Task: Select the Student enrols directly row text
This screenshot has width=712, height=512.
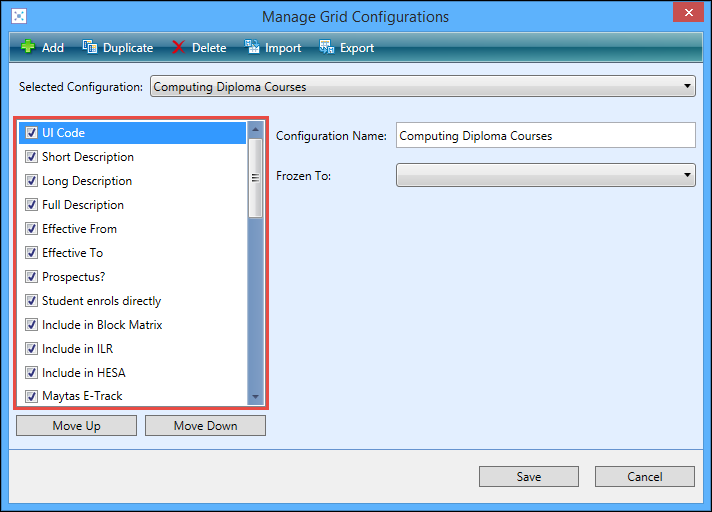Action: pos(102,301)
